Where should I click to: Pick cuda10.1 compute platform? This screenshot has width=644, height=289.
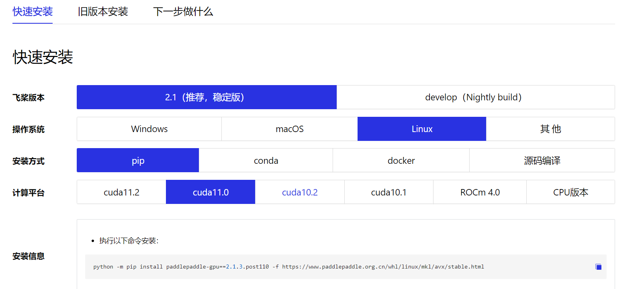point(388,192)
